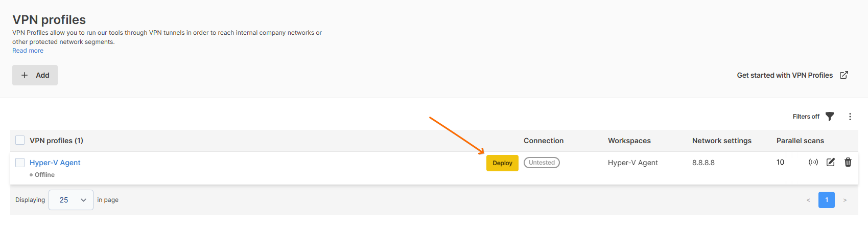The image size is (868, 226).
Task: Test connection using the signal icon
Action: point(813,162)
